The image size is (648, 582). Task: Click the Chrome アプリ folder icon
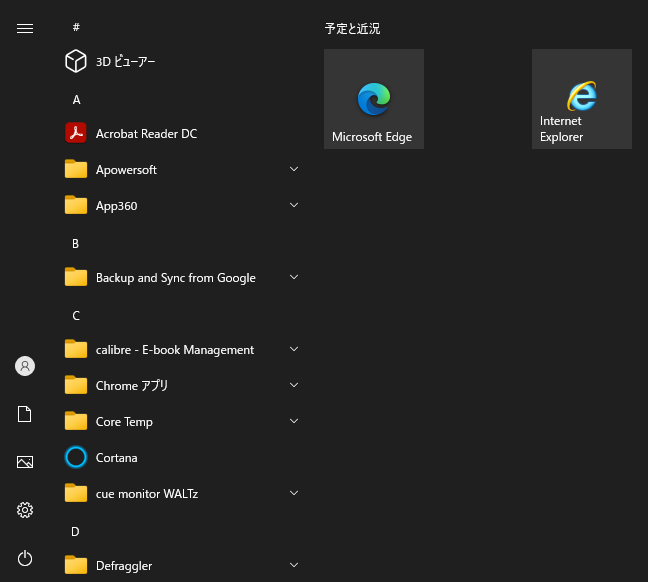pyautogui.click(x=76, y=385)
